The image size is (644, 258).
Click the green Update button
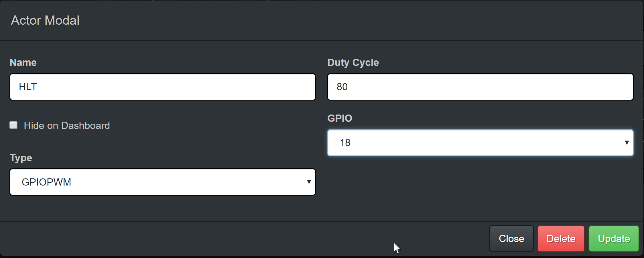pos(614,239)
